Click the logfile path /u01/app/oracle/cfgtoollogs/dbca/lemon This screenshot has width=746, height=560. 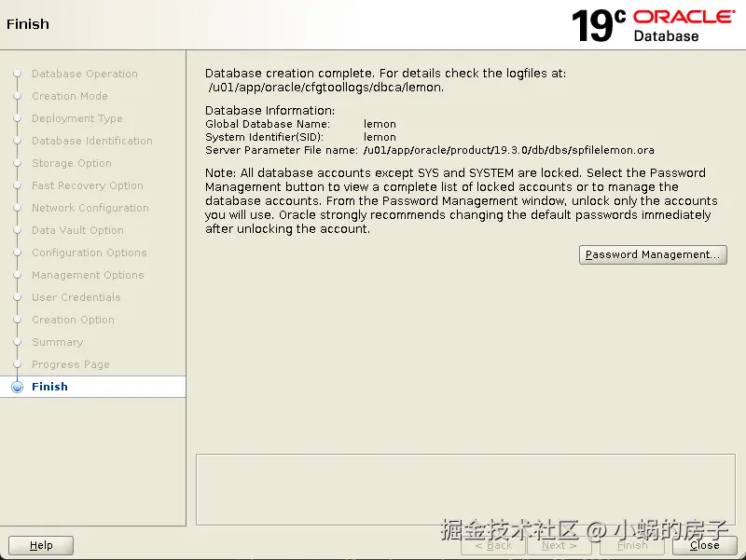click(x=325, y=88)
